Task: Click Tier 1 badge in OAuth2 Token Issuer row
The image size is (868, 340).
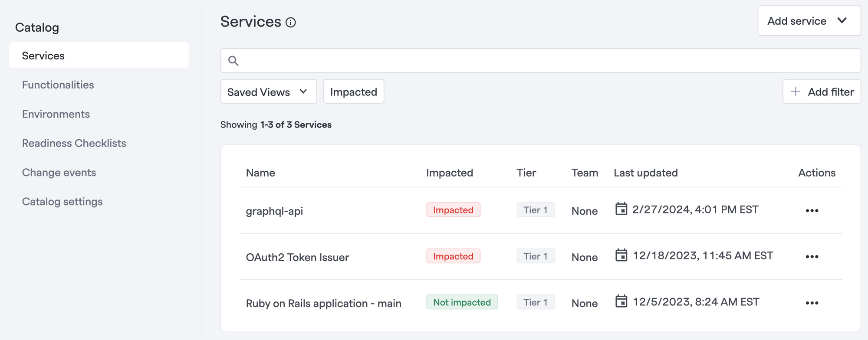Action: point(536,256)
